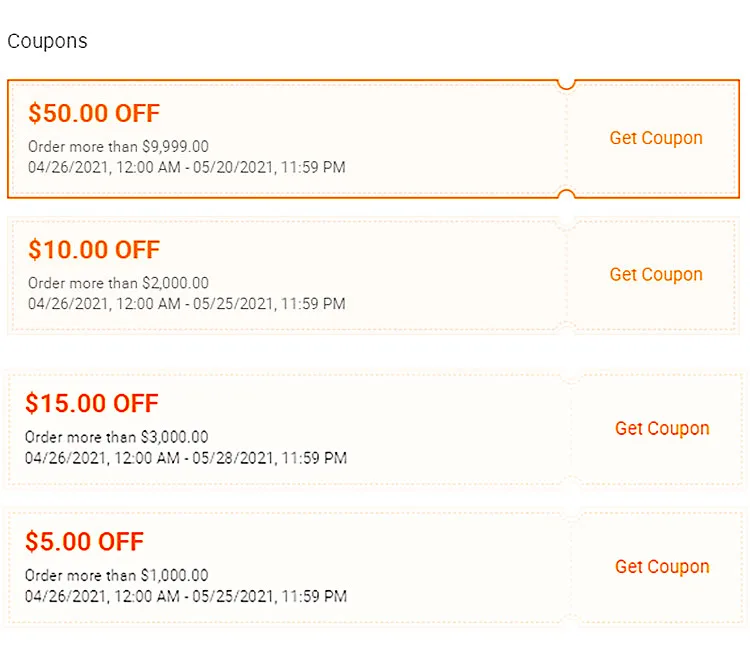The image size is (750, 655).
Task: Select the $50.00 OFF title text
Action: point(94,113)
